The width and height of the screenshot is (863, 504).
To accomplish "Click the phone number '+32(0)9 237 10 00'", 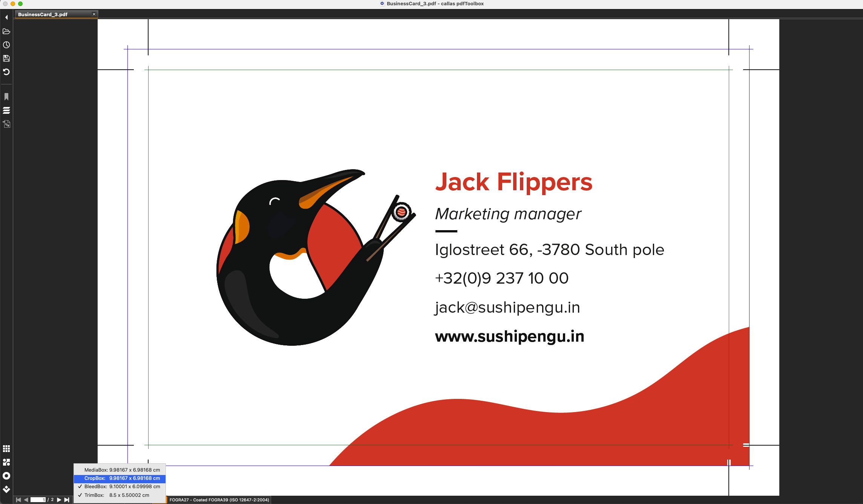I will click(501, 278).
